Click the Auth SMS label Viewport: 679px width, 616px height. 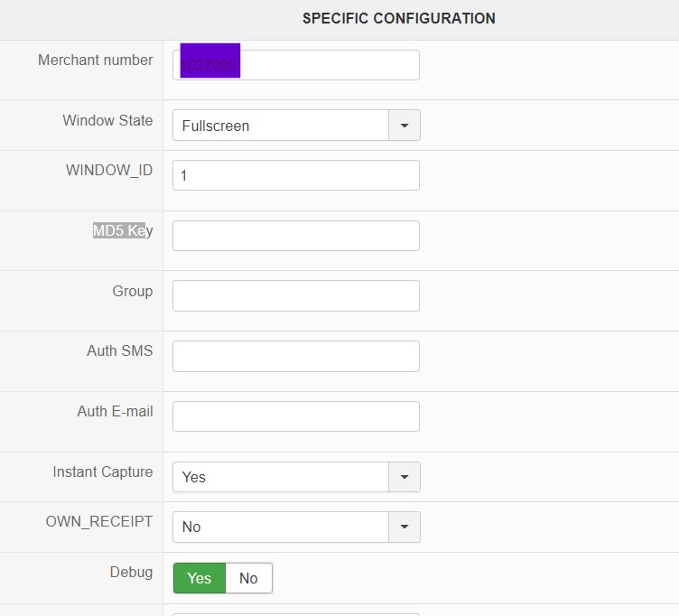coord(119,350)
